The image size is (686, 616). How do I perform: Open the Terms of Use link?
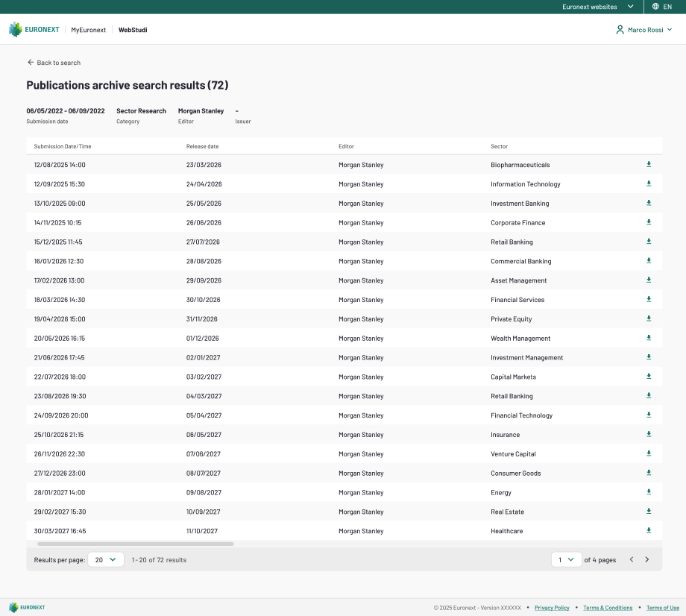tap(663, 608)
